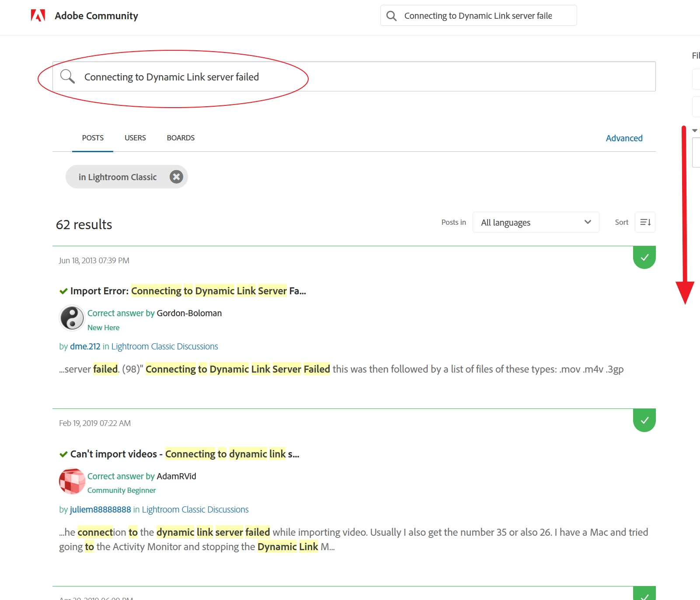Click the header search magnifier icon
Screen dimensions: 700x600
click(x=391, y=16)
